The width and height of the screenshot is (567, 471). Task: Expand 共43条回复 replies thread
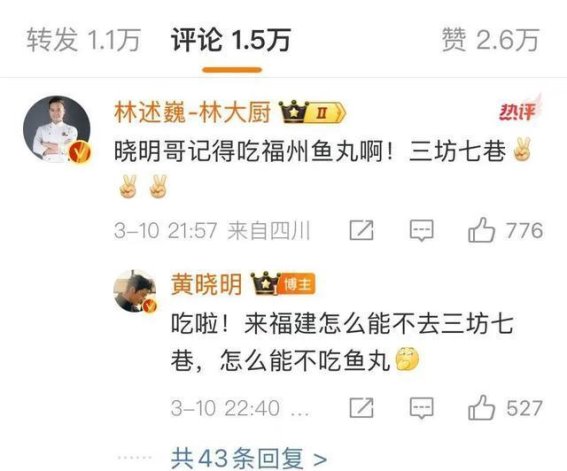249,458
